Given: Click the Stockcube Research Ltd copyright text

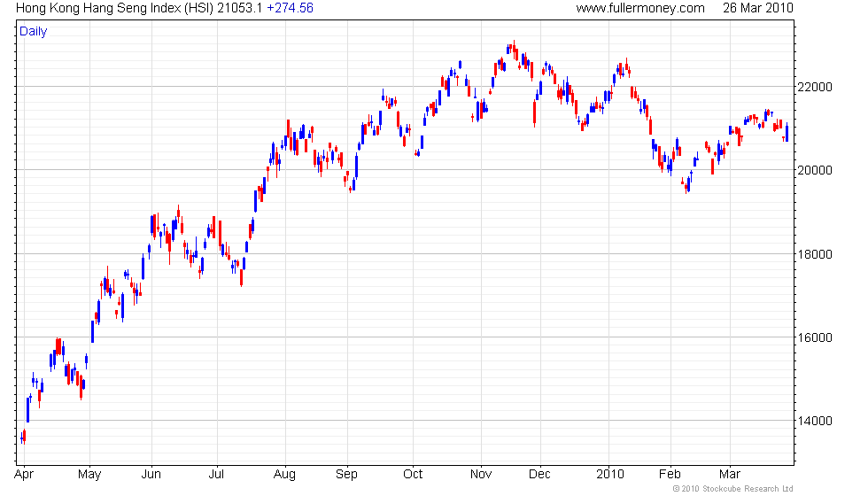Looking at the screenshot, I should pyautogui.click(x=733, y=489).
